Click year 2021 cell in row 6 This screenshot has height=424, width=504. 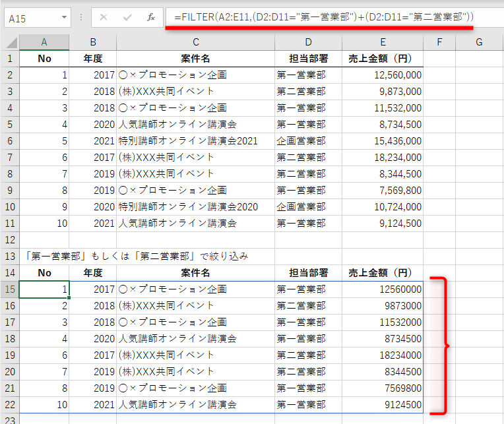93,141
